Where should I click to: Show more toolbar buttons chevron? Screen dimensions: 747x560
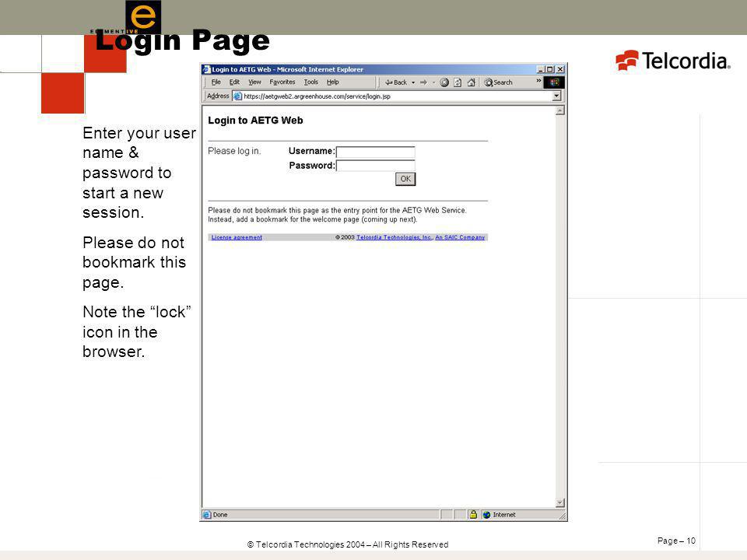point(538,80)
